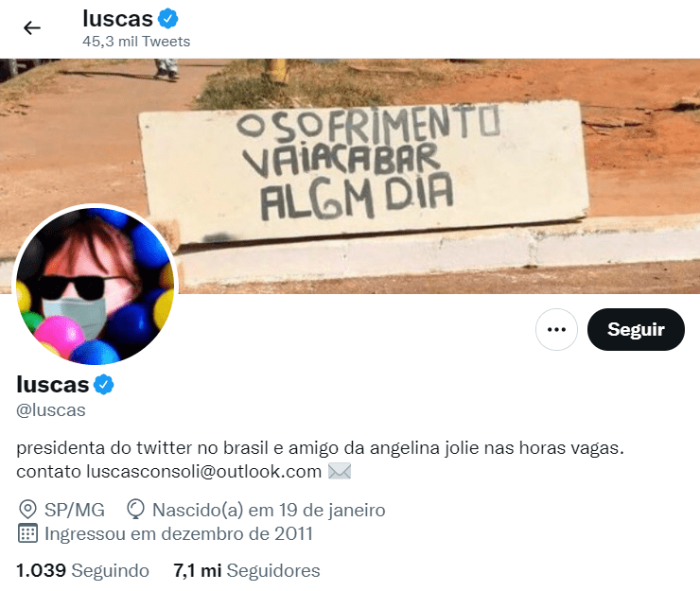Click the verified badge in the header
This screenshot has width=700, height=591.
point(167,19)
